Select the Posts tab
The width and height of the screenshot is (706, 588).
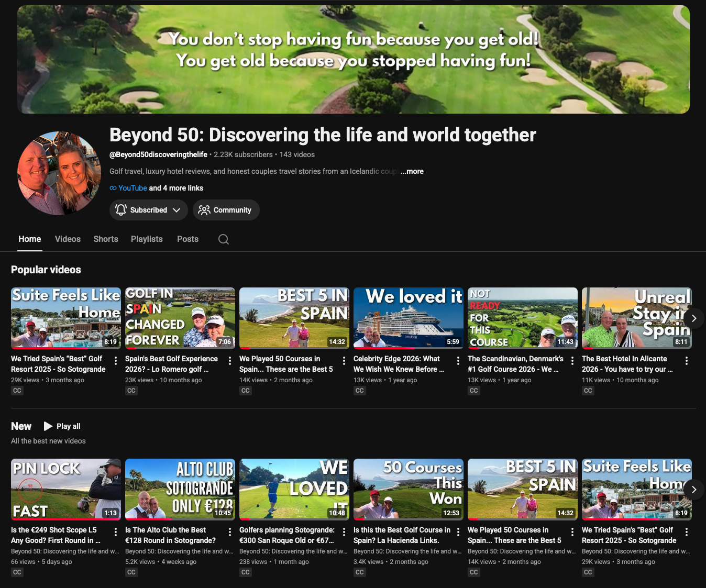tap(187, 239)
